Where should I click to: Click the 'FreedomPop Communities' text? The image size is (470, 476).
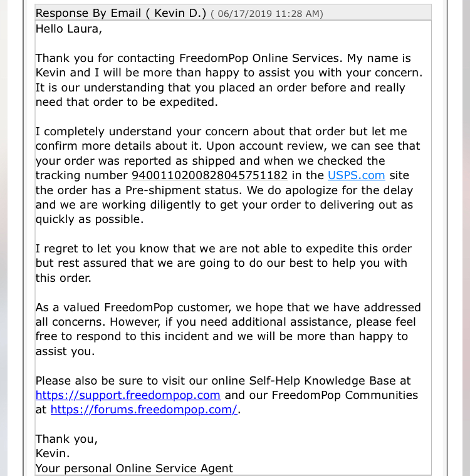pyautogui.click(x=345, y=395)
